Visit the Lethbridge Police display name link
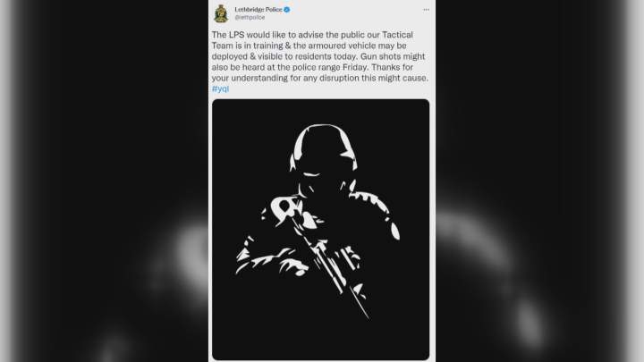Viewport: 644px width, 362px height. [x=258, y=10]
